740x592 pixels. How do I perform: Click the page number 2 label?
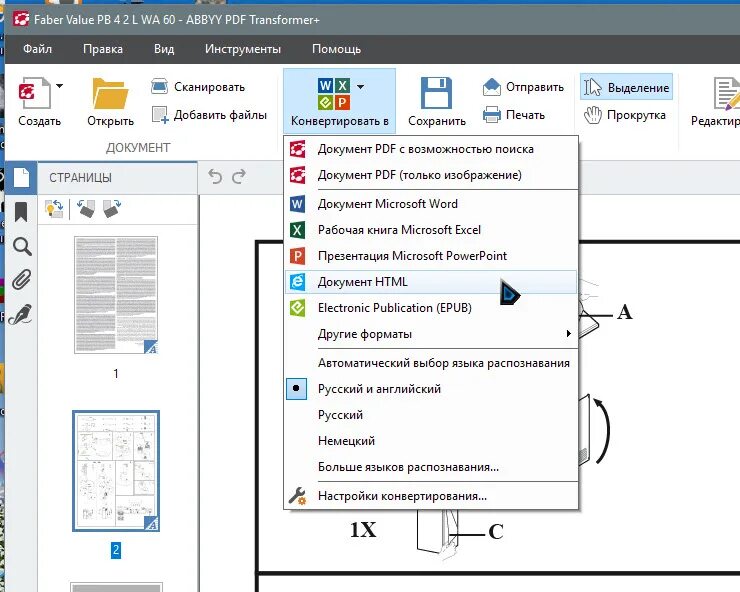pos(116,550)
